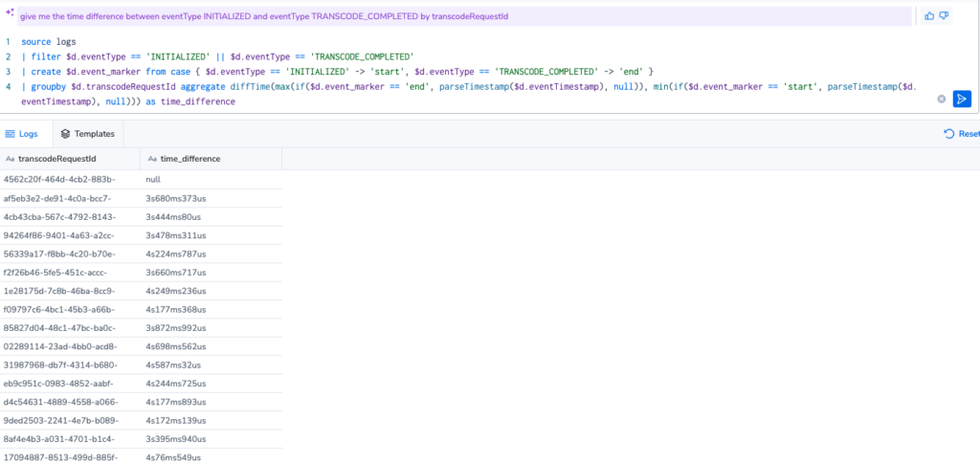980x464 pixels.
Task: Click the 3s478ms311us value
Action: [x=176, y=235]
